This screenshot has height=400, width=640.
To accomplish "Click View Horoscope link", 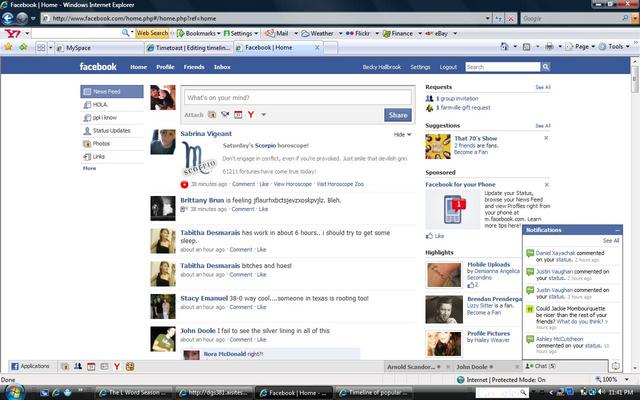I will [292, 184].
